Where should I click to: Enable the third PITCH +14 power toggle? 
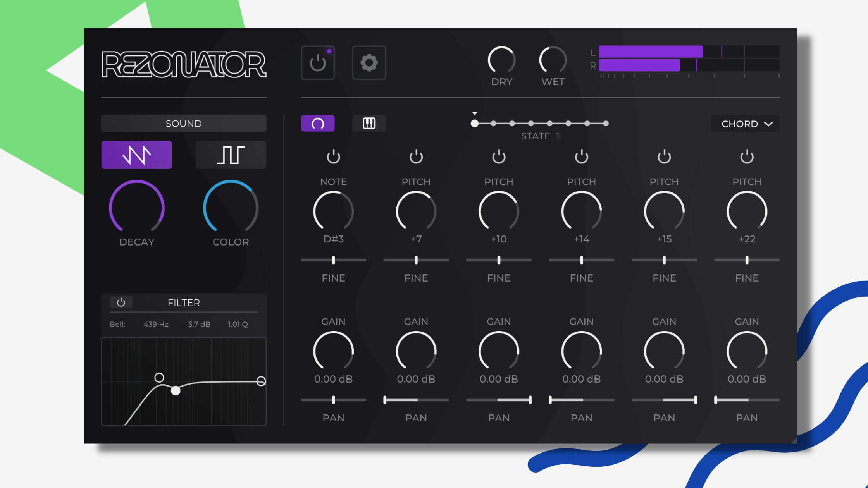pos(581,156)
